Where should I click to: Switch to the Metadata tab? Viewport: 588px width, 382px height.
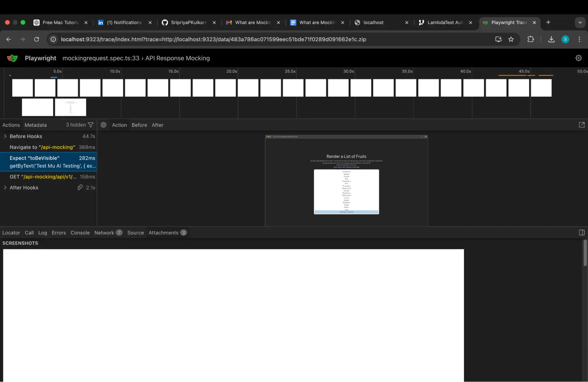pos(36,125)
